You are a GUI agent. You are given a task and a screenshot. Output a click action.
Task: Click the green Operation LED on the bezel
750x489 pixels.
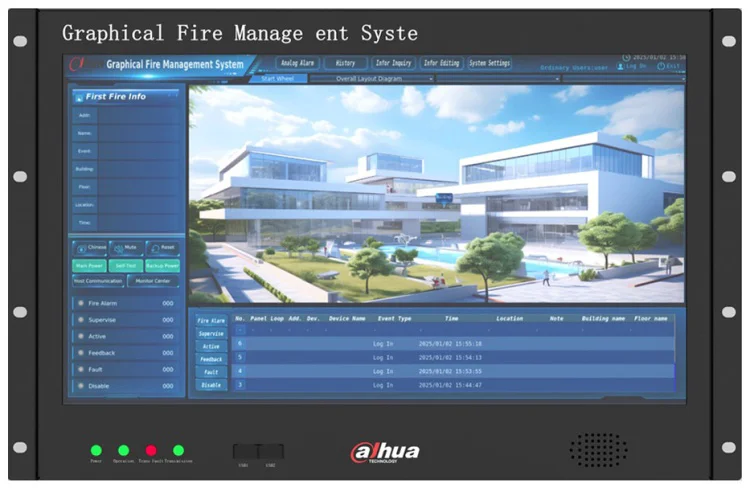coord(123,450)
